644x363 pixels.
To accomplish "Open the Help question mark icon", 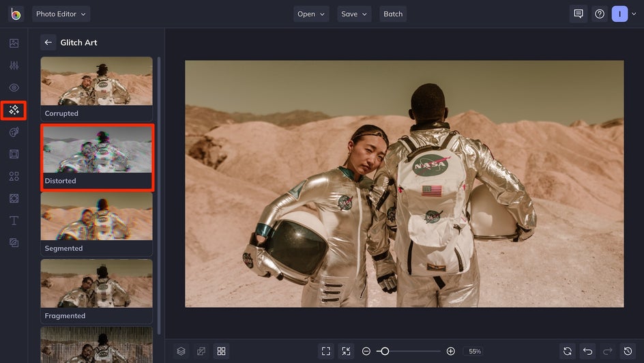I will coord(600,14).
